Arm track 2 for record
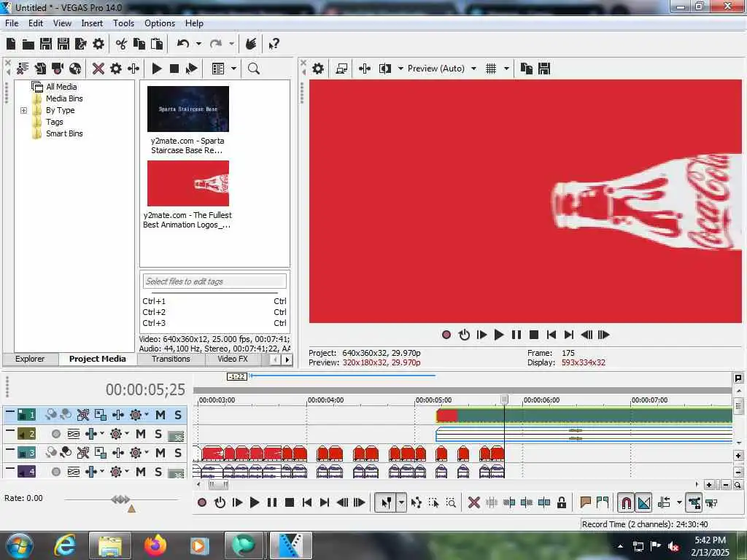 point(55,434)
